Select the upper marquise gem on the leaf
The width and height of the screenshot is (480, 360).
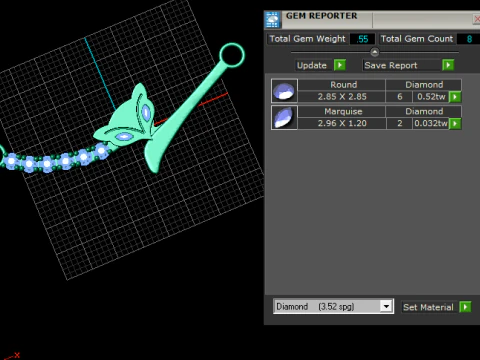pos(146,112)
